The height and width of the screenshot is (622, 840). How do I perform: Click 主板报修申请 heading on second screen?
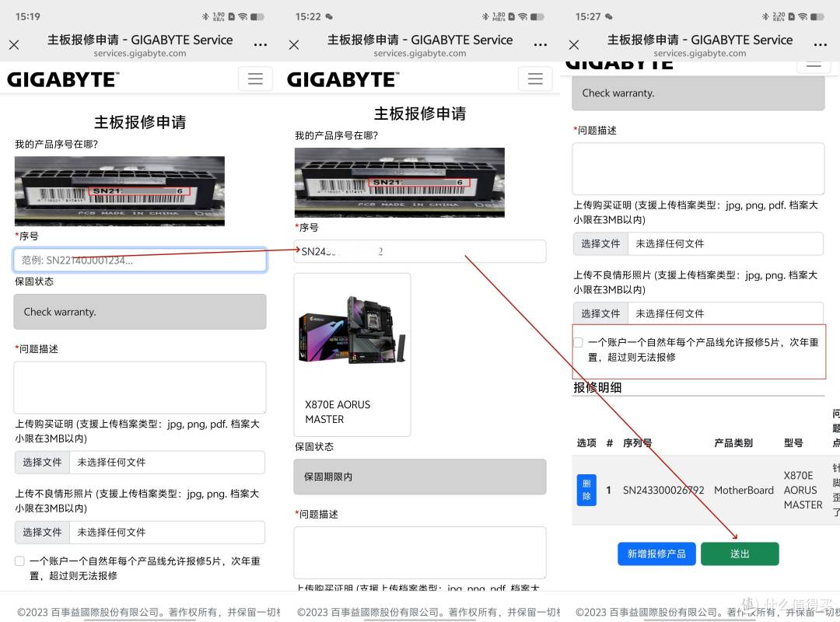420,114
